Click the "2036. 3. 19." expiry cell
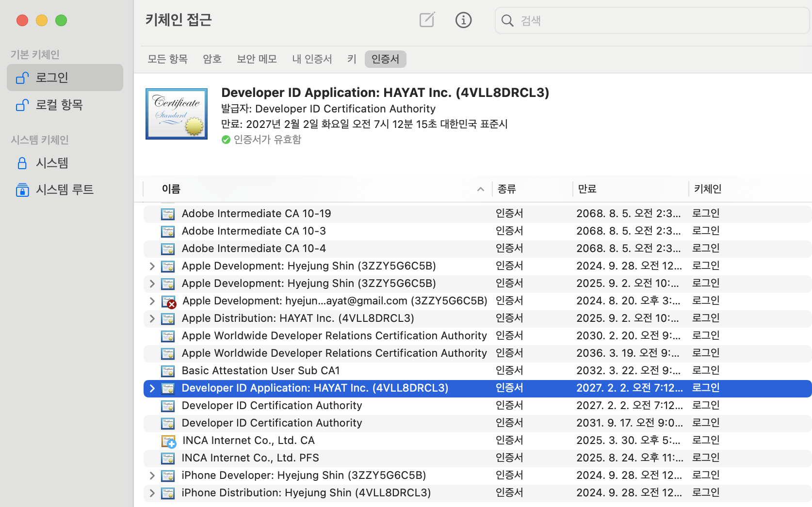 [628, 353]
